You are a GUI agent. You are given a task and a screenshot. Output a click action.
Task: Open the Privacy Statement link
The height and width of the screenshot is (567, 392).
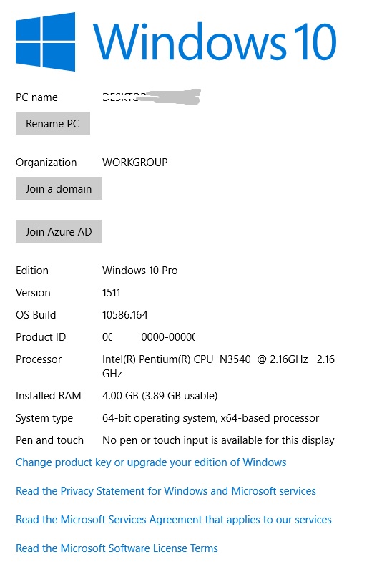(x=166, y=491)
